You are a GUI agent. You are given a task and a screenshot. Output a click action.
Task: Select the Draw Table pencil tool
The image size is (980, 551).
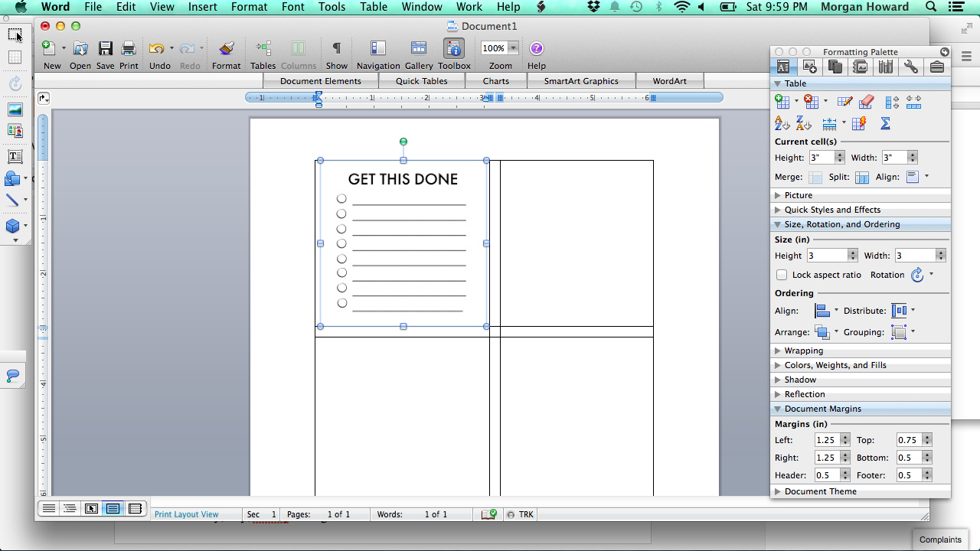844,101
